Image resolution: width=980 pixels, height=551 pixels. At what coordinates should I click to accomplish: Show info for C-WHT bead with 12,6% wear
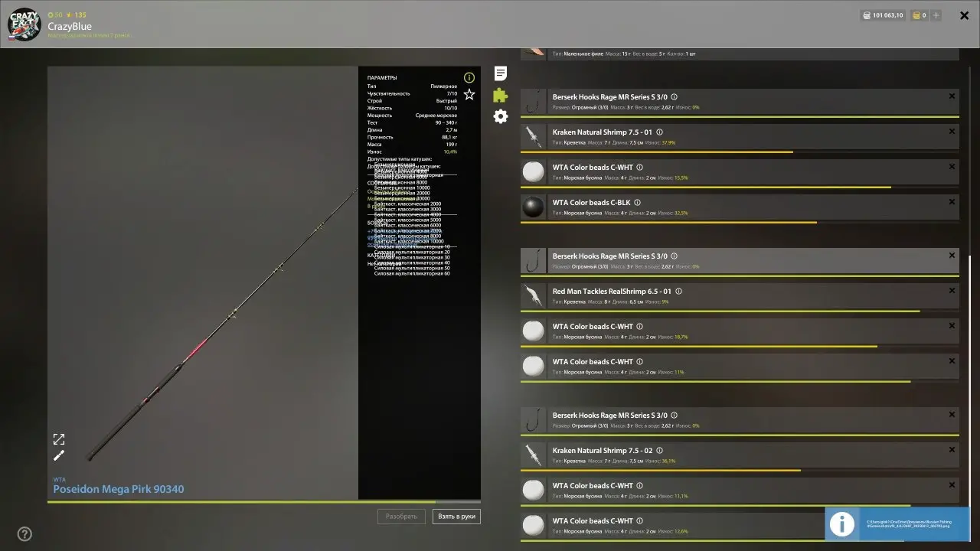(639, 521)
